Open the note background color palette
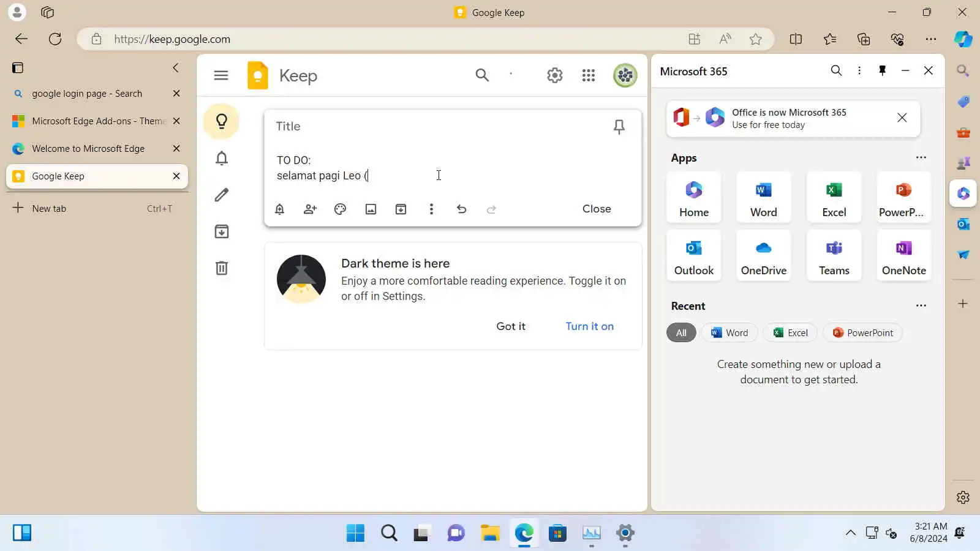 tap(341, 209)
